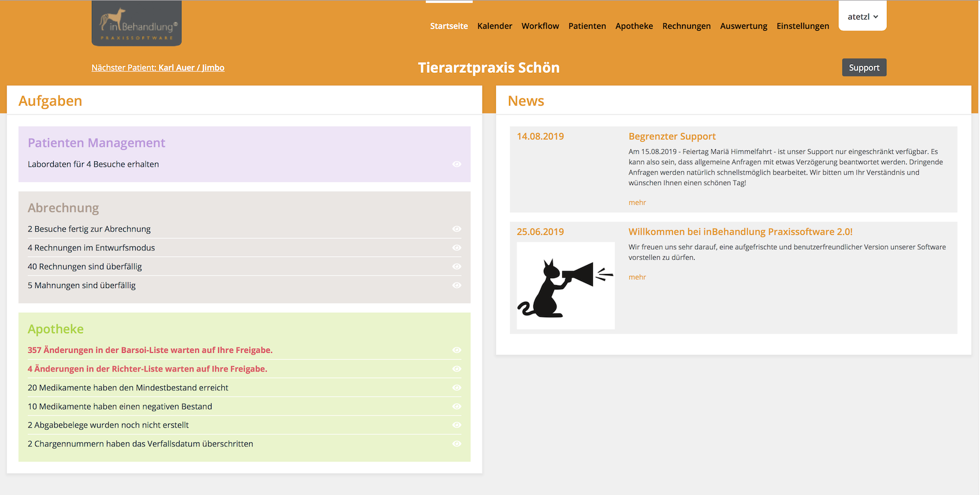Click '4 Rechnungen im Entwurfsmodus' text
This screenshot has width=980, height=495.
click(x=91, y=247)
